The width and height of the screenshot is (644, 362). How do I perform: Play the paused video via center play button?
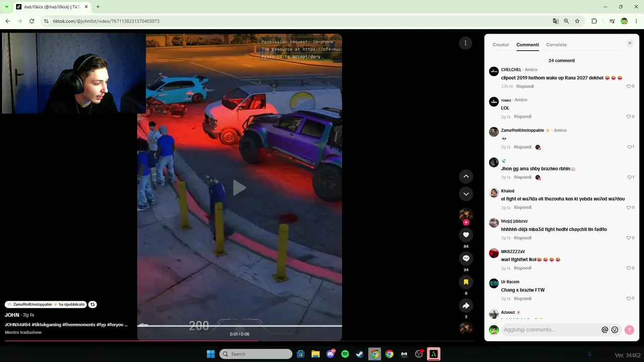[239, 188]
